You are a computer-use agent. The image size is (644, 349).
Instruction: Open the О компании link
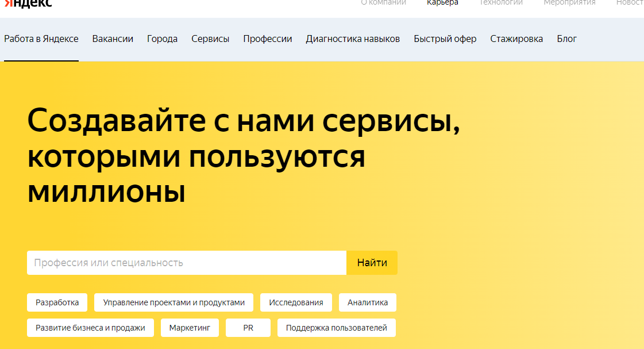383,3
